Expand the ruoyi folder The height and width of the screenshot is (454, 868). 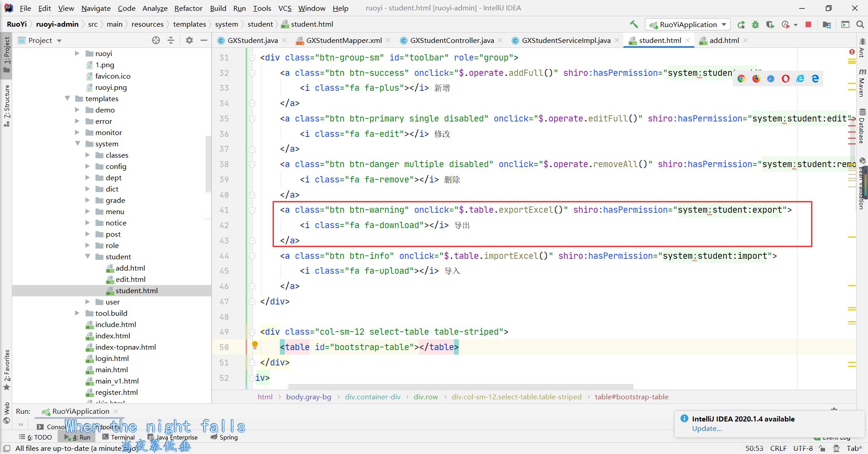(77, 53)
